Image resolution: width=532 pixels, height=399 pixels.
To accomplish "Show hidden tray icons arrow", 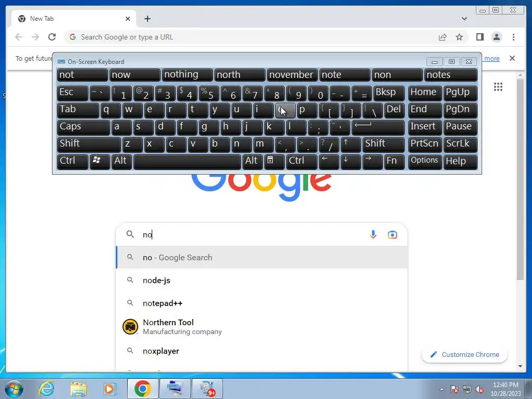I will point(442,389).
